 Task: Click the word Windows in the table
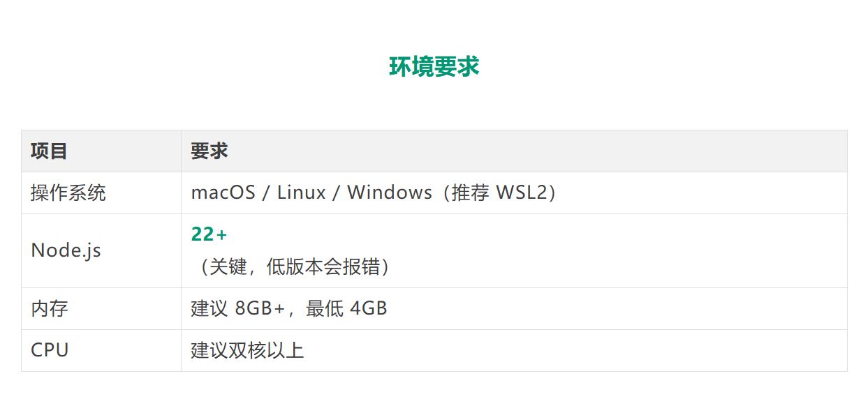click(x=390, y=193)
